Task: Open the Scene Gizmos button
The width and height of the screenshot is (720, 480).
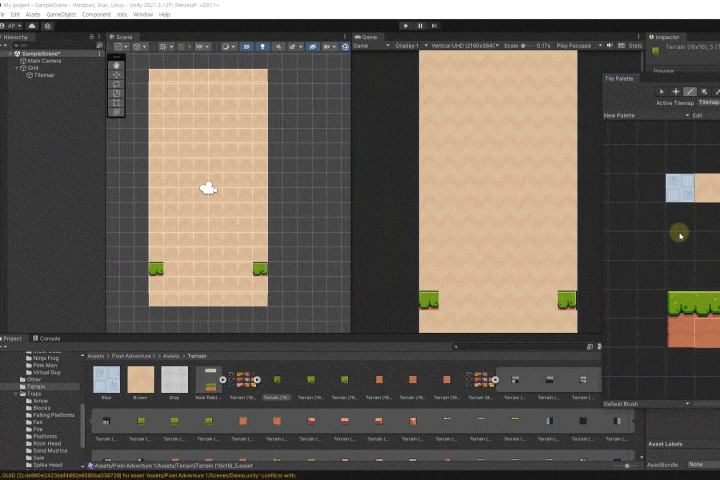Action: [x=345, y=46]
